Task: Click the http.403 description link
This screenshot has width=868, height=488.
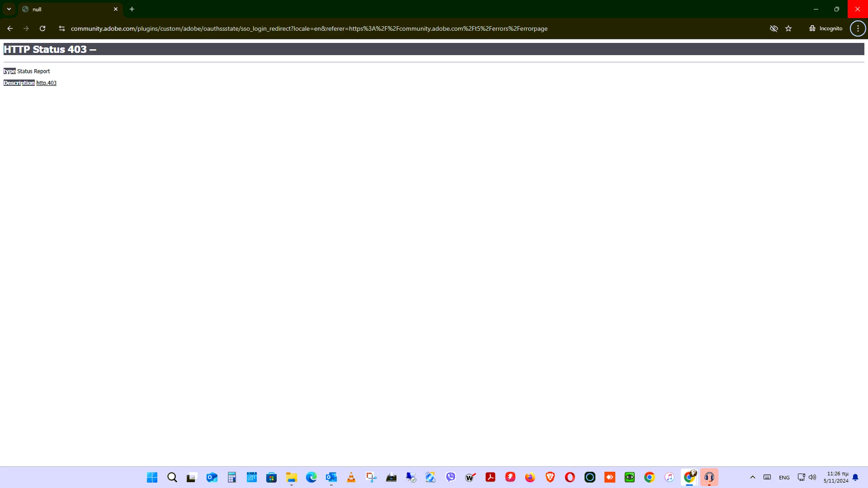Action: 47,83
